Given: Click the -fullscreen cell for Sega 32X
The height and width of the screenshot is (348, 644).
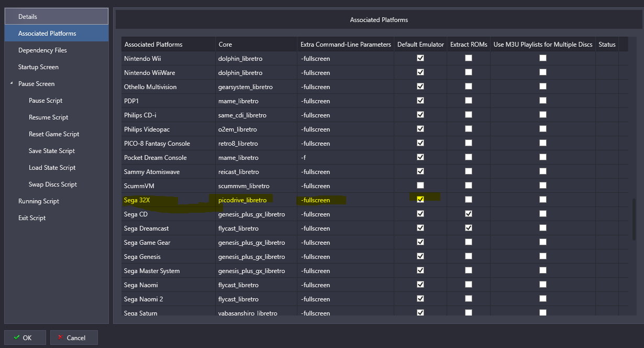Looking at the screenshot, I should coord(346,200).
